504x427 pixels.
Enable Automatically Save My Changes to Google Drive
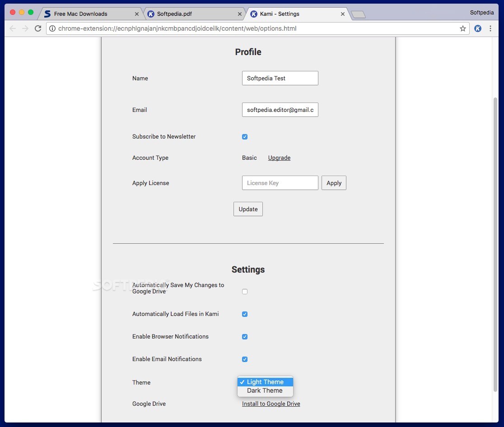(x=244, y=291)
